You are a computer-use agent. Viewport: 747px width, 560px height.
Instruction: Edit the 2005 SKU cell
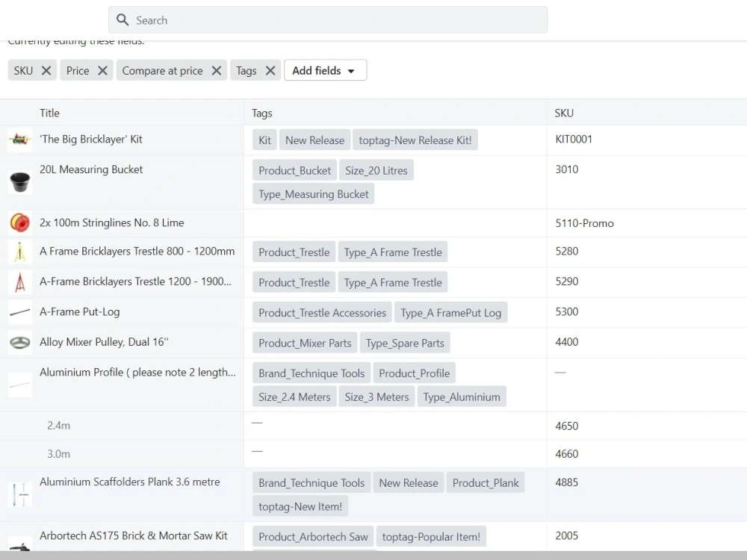(647, 537)
